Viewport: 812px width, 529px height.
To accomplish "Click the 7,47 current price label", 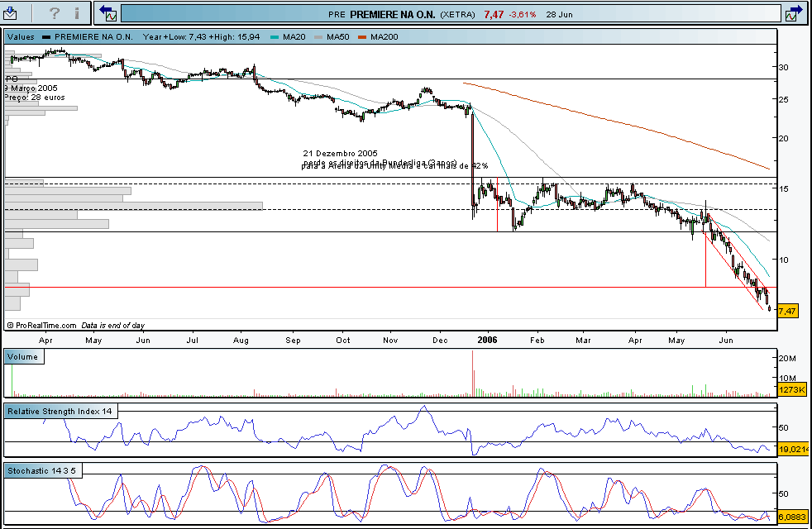I will 787,311.
